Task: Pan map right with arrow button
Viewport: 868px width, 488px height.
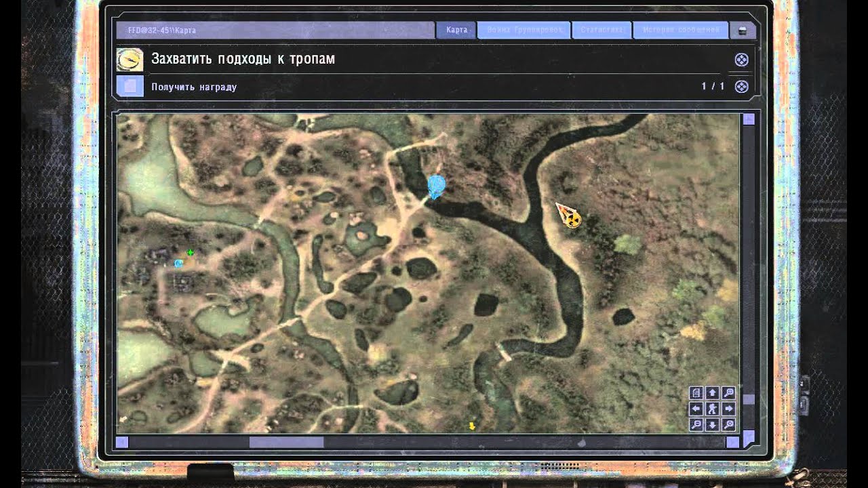Action: 728,409
